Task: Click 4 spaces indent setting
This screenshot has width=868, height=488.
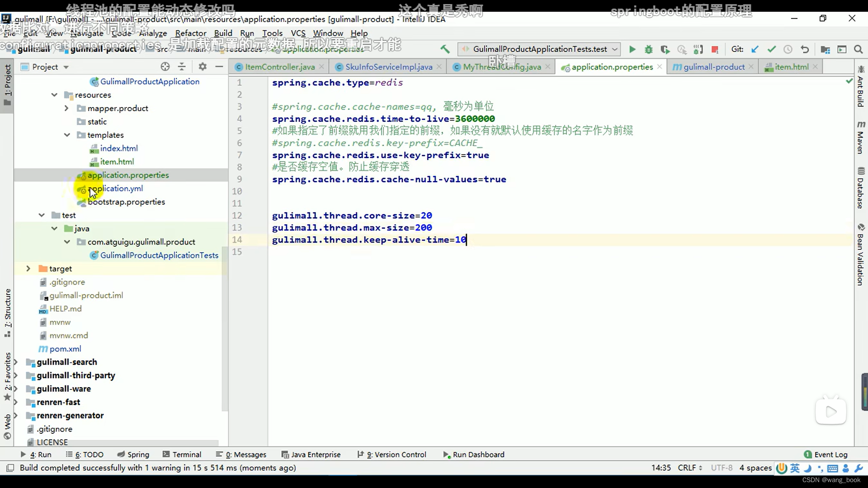Action: point(755,468)
